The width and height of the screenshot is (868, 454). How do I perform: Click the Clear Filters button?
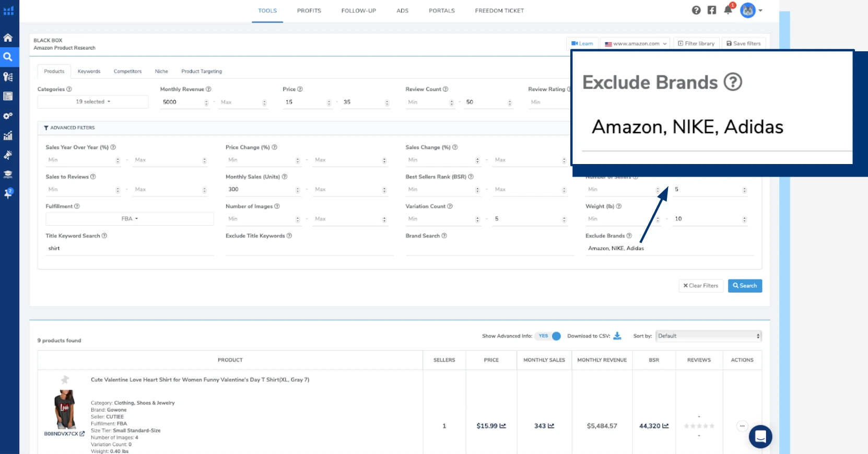pyautogui.click(x=700, y=286)
